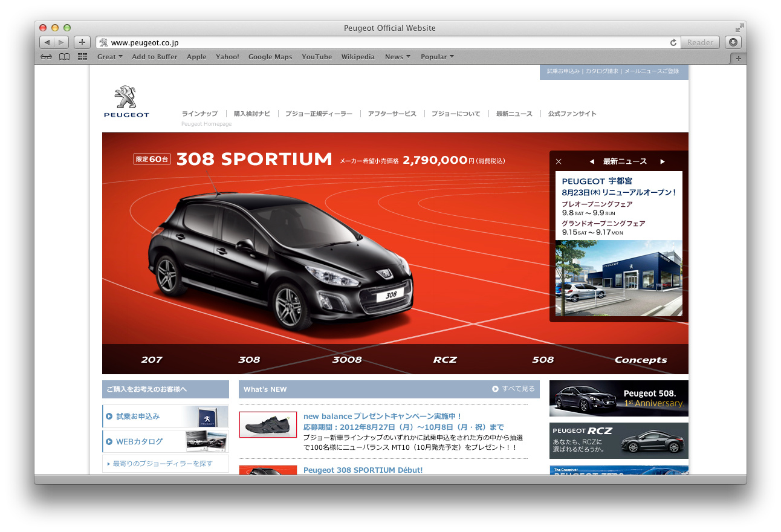The width and height of the screenshot is (781, 532).
Task: Open the 最新ニュース menu item
Action: click(514, 114)
